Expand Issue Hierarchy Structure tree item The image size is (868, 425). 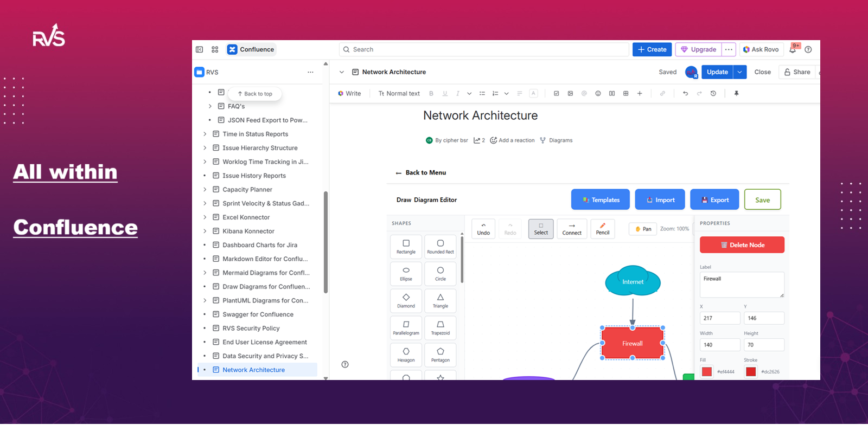click(205, 148)
